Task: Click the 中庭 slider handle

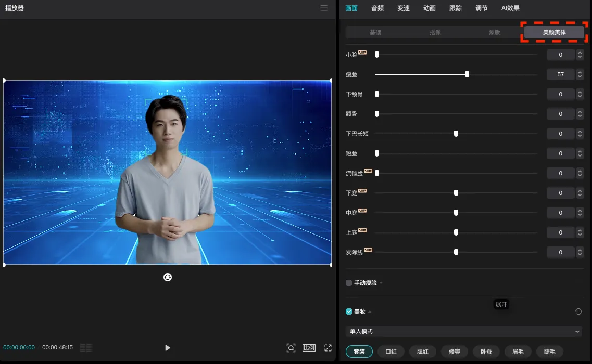Action: coord(456,213)
